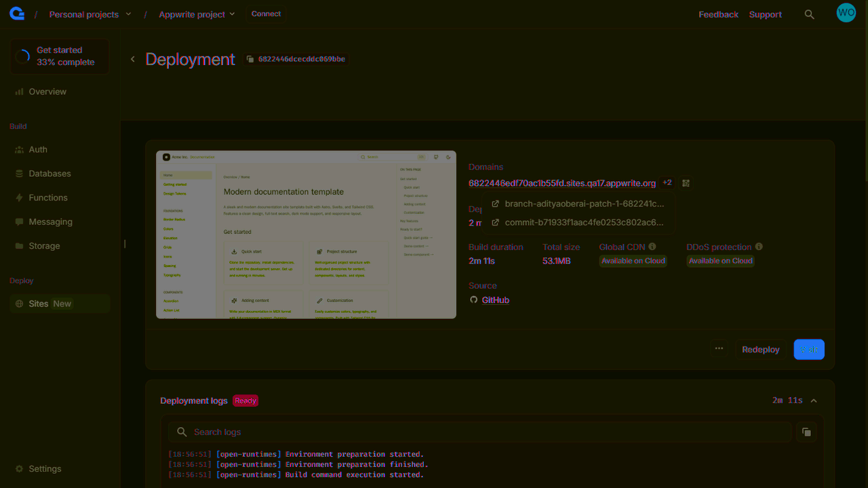The image size is (868, 488).
Task: Open the Overview page
Action: pos(47,91)
